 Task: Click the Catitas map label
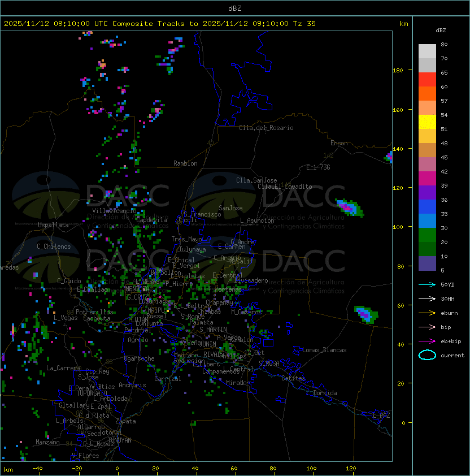coord(293,378)
